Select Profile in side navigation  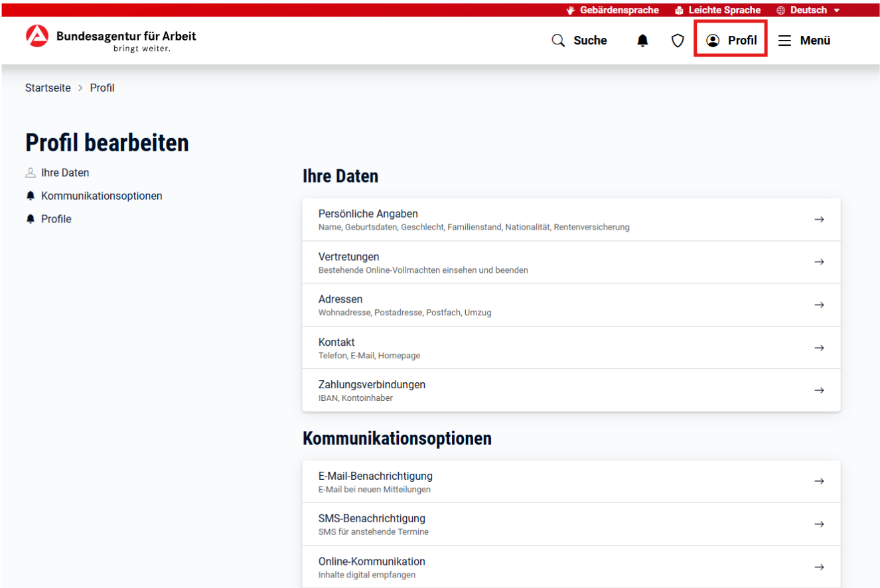56,219
